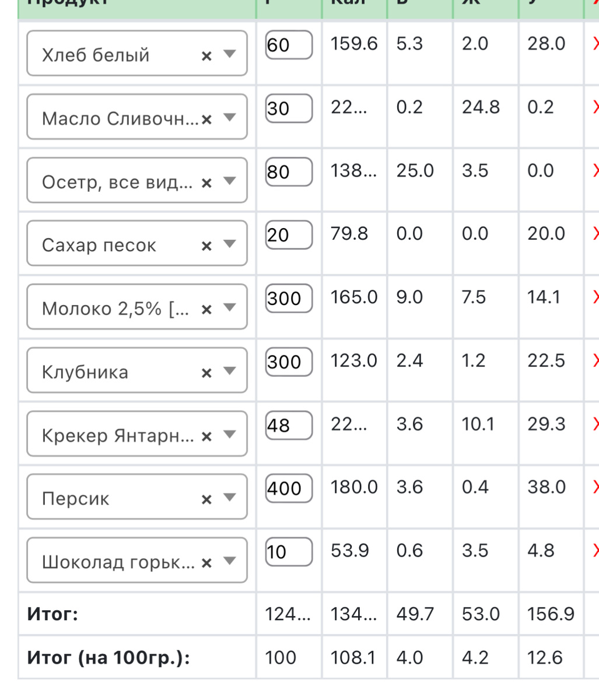599x700 pixels.
Task: Clear the Осетр product selection
Action: pyautogui.click(x=206, y=183)
